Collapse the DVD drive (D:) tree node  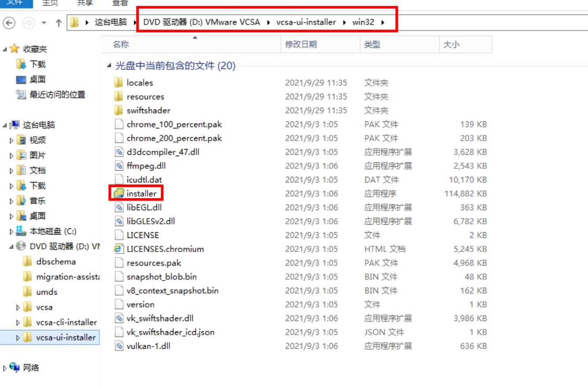pos(11,247)
